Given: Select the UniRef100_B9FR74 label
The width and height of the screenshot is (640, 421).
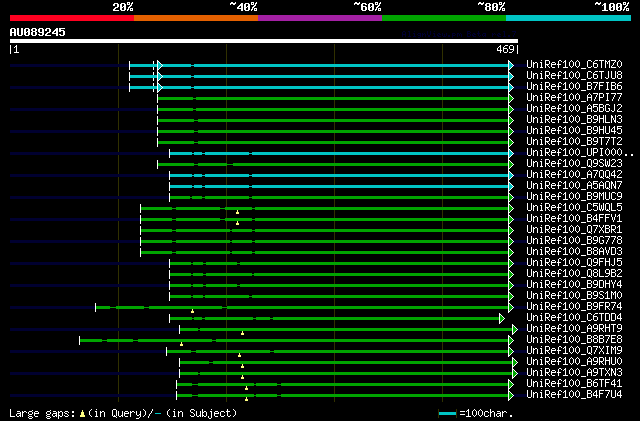Looking at the screenshot, I should (x=574, y=307).
